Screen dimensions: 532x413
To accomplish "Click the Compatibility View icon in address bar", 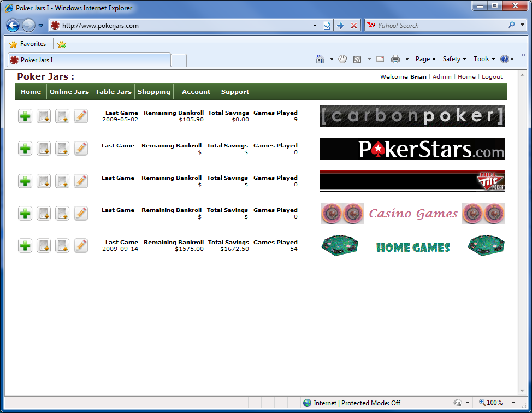I will tap(327, 26).
